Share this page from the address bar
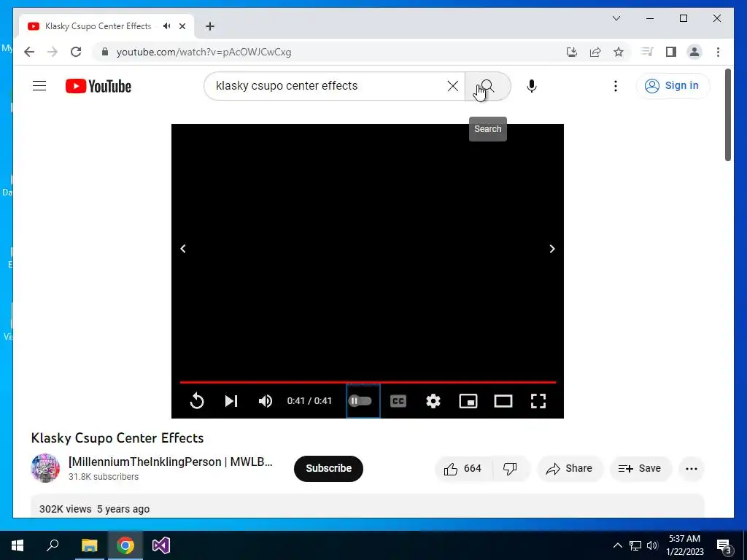Image resolution: width=747 pixels, height=560 pixels. pos(595,52)
